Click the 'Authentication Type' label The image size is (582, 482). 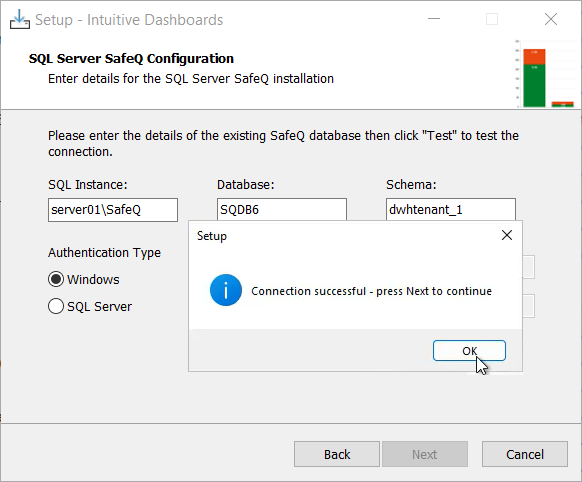(x=104, y=253)
